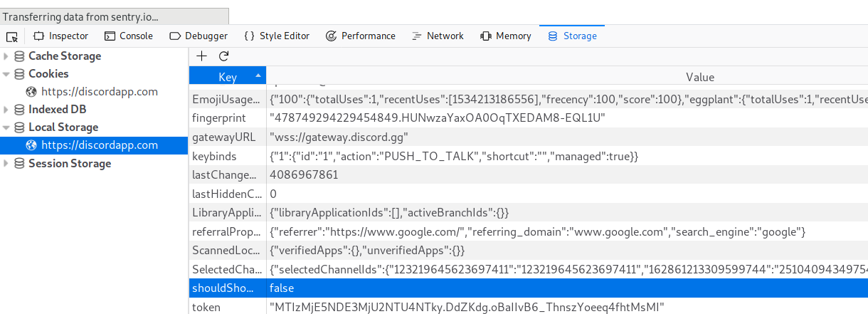Select the gatewayURL key cell
Screen dimensions: 868x314
pos(228,137)
